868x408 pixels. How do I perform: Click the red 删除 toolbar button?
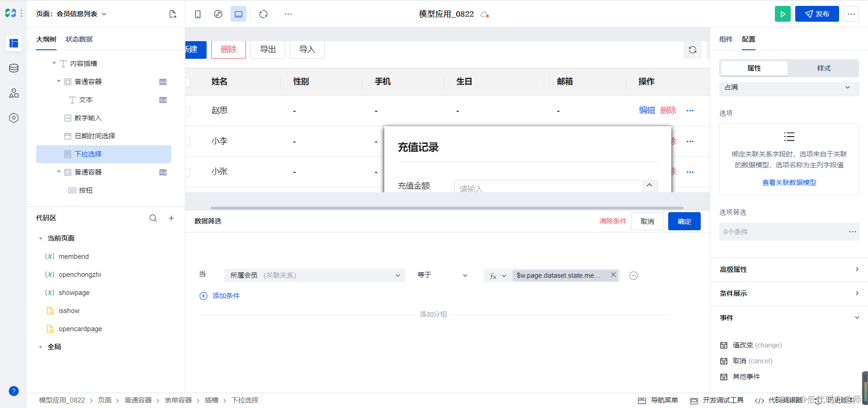228,50
